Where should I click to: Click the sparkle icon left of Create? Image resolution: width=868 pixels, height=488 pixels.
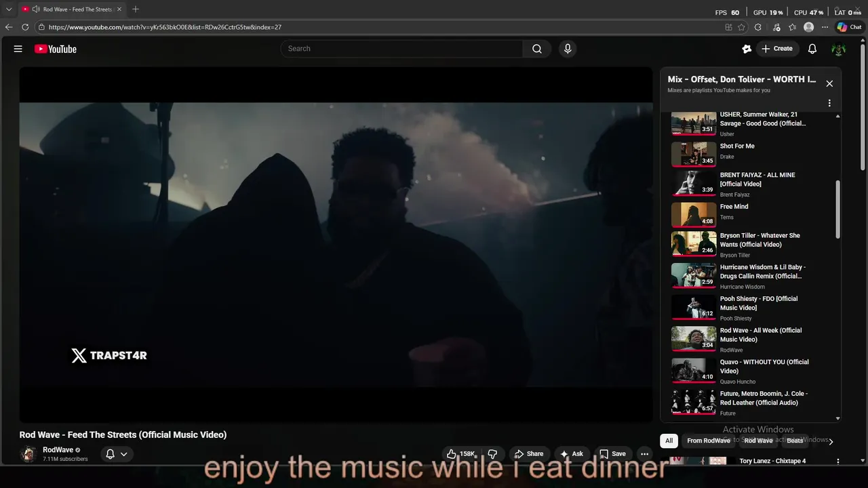[747, 49]
